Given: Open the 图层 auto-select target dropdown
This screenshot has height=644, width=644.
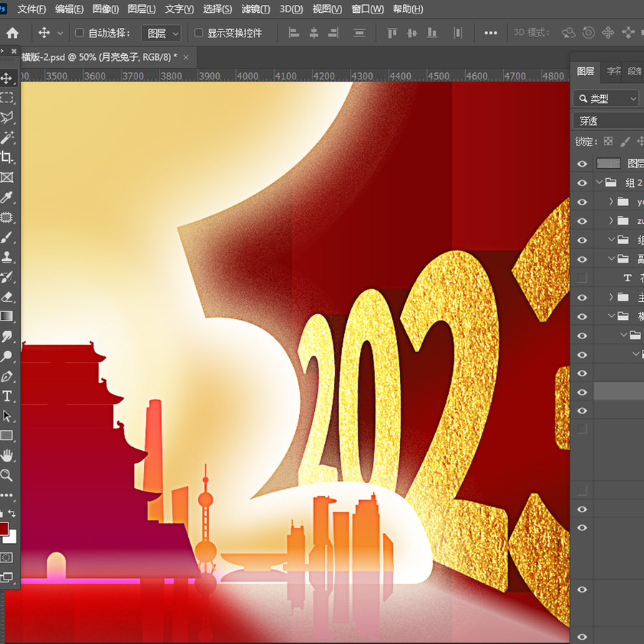Looking at the screenshot, I should pos(161,33).
